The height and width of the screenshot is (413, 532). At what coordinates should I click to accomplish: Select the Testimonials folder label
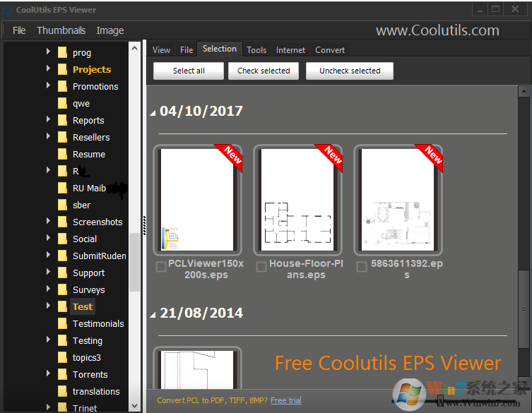click(x=98, y=324)
